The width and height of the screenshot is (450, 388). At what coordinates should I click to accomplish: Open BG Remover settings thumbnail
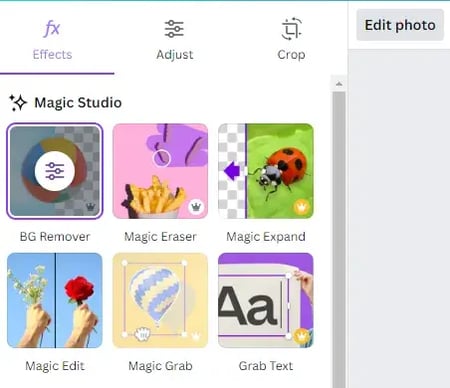pos(55,171)
